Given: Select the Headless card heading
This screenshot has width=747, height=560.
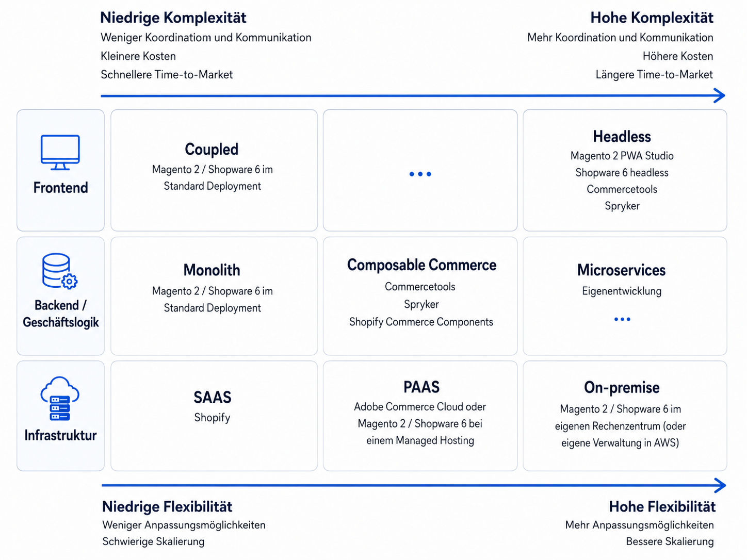Looking at the screenshot, I should [x=622, y=137].
